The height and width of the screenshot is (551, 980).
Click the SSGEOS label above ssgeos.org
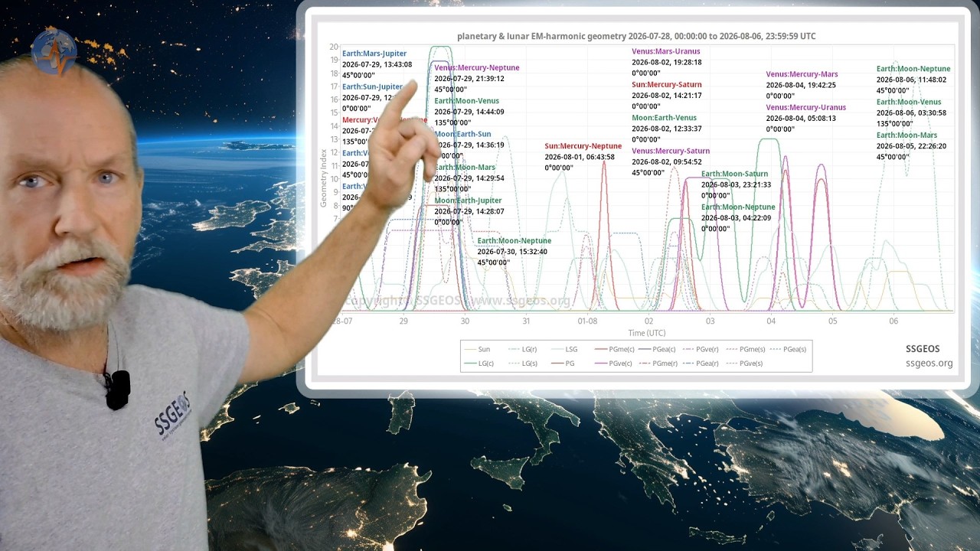(x=923, y=348)
